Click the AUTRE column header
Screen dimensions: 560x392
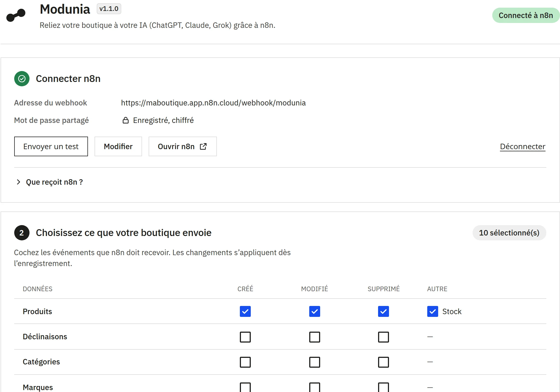point(437,289)
